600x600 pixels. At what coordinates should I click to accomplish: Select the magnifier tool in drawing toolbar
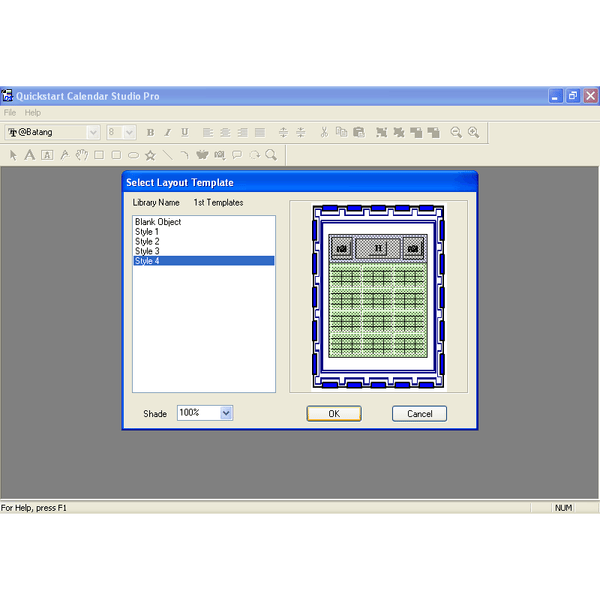271,155
